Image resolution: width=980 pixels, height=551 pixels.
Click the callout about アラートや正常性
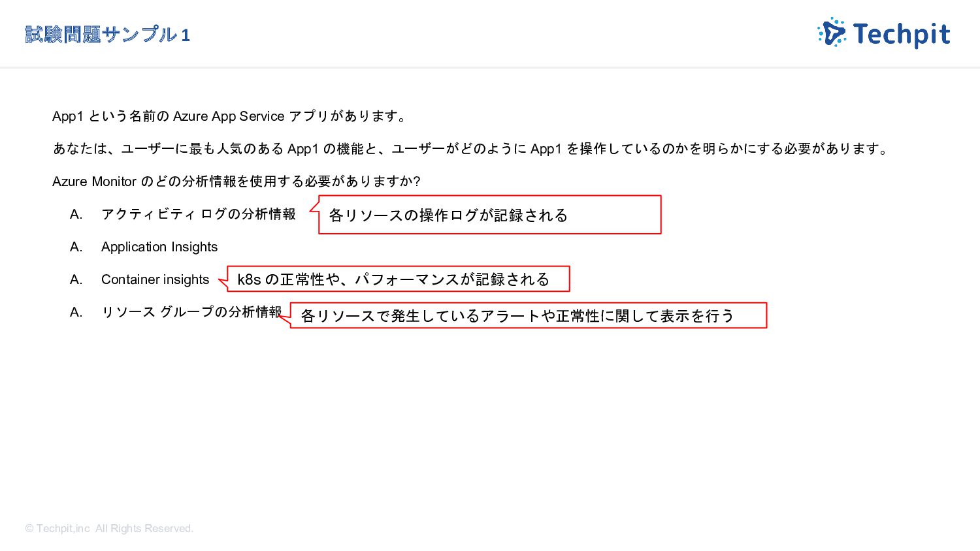[x=528, y=315]
